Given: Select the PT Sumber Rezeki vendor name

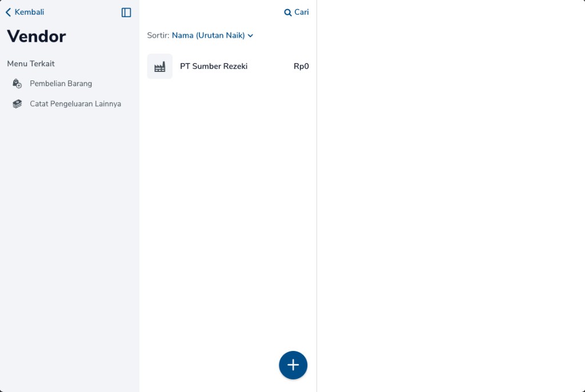Looking at the screenshot, I should (x=214, y=66).
